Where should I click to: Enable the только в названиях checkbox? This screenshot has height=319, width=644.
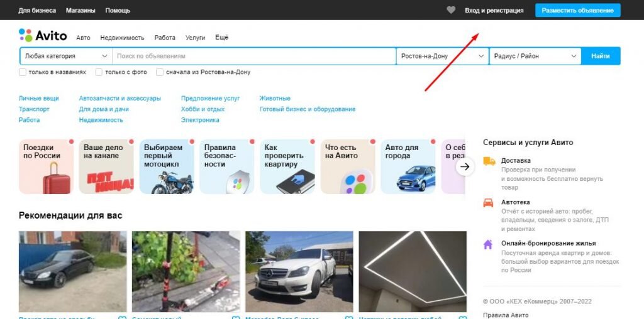coord(23,72)
